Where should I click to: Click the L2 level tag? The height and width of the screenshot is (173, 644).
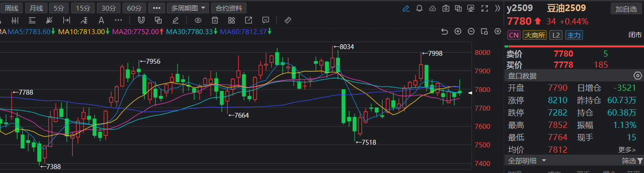(556, 35)
